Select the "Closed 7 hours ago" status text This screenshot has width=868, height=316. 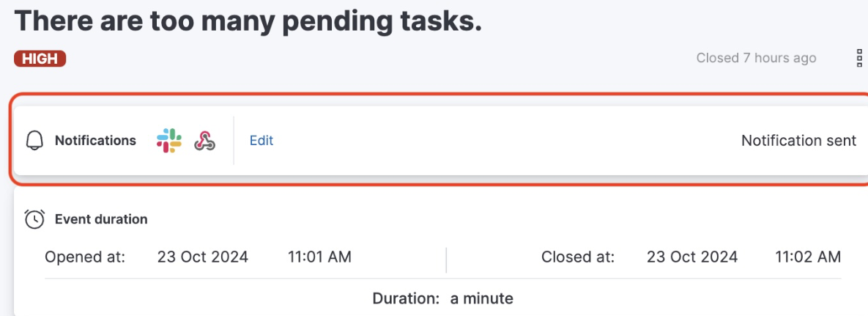click(756, 58)
